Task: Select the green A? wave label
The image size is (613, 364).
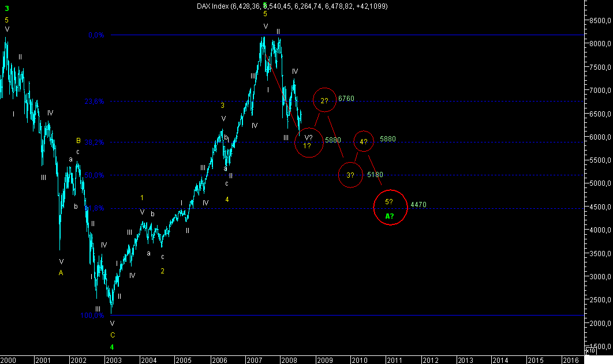Action: pos(390,216)
